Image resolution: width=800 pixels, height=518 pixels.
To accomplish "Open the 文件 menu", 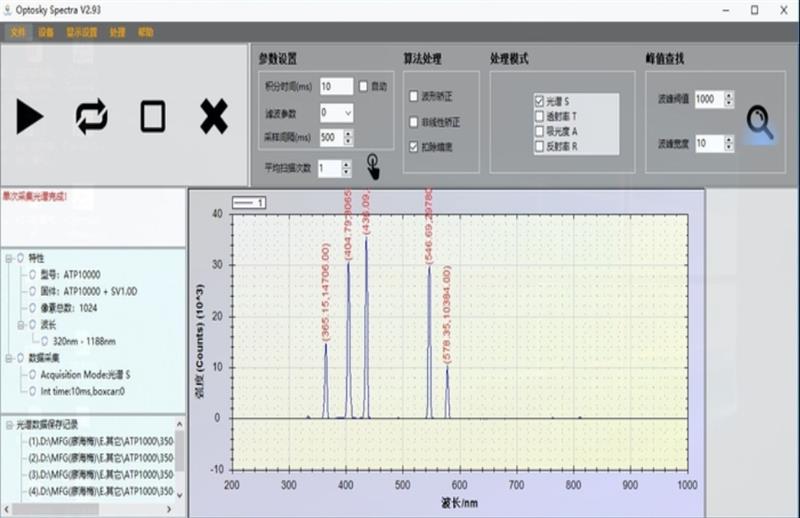I will (17, 32).
